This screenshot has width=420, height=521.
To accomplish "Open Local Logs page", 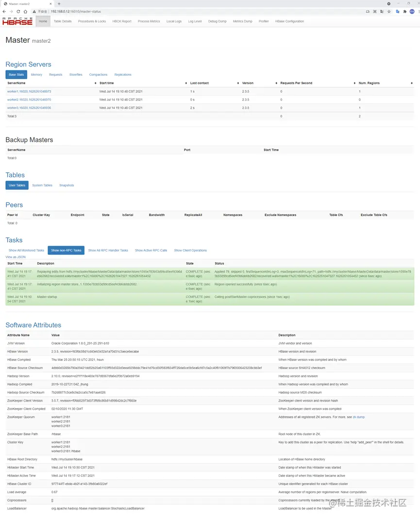I will click(x=174, y=21).
